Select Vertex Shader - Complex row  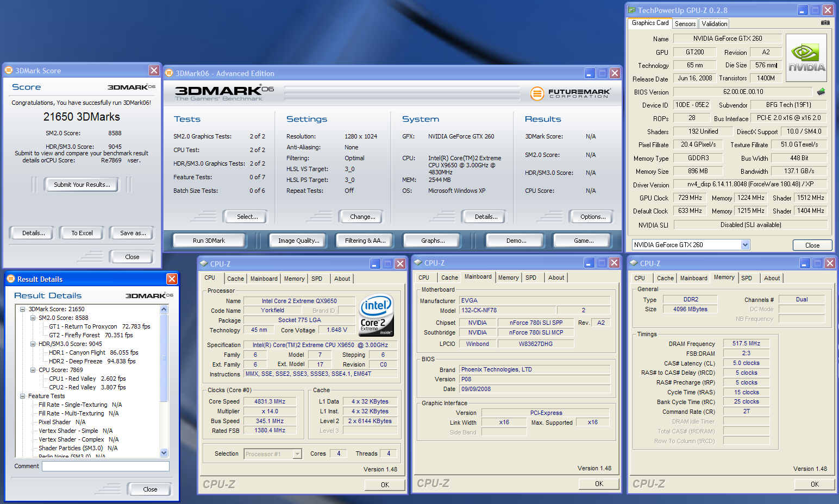[78, 439]
